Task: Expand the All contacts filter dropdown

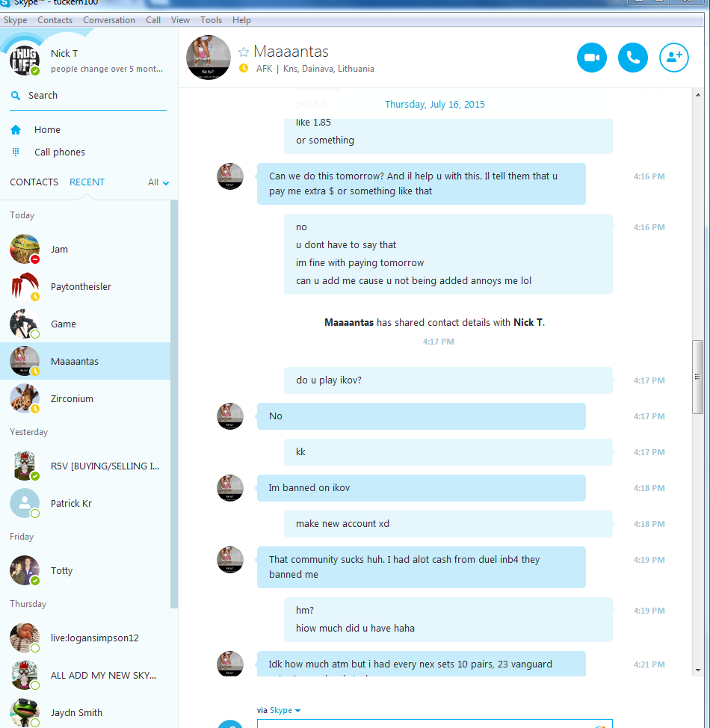Action: pos(158,182)
